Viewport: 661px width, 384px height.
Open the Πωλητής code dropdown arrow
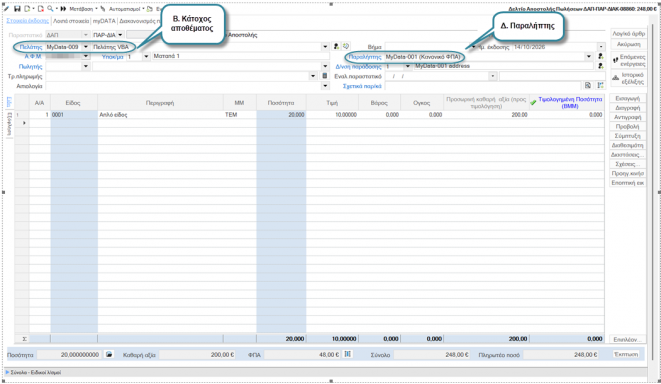pyautogui.click(x=86, y=66)
